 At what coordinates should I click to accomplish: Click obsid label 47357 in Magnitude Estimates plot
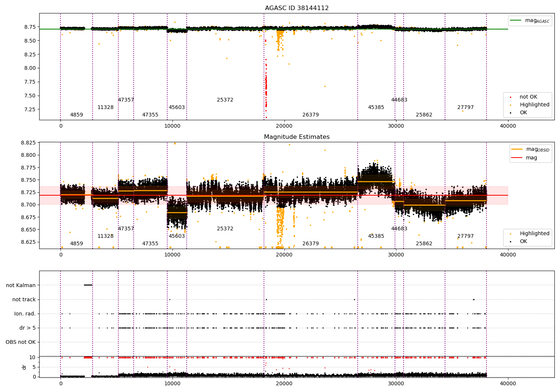[x=126, y=229]
